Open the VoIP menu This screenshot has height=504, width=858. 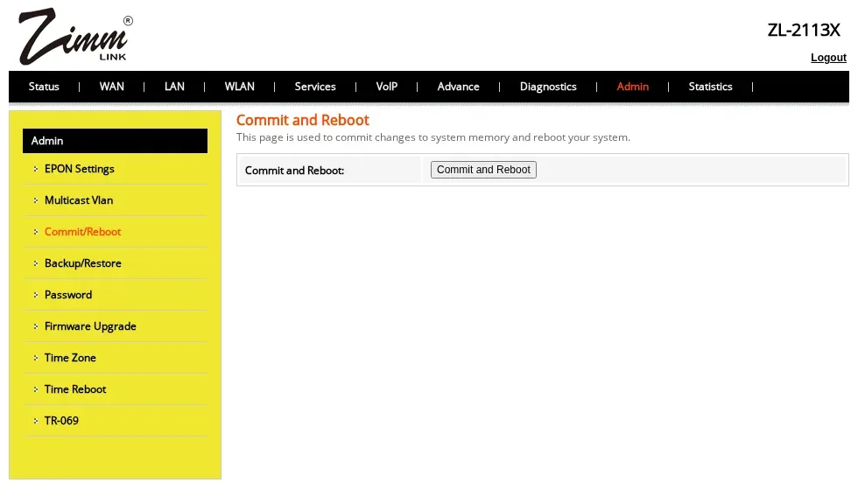pos(387,87)
